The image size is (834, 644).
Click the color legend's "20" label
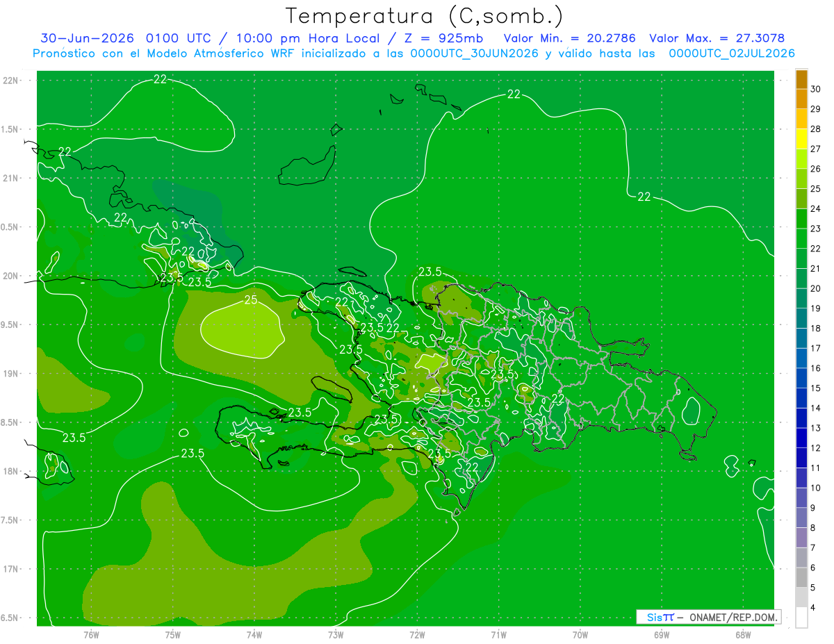(x=816, y=288)
